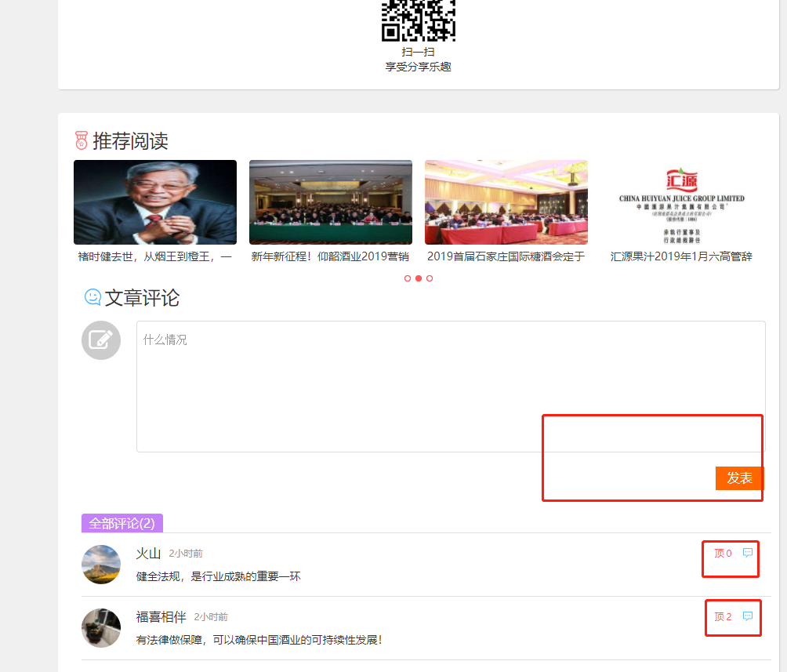Click the 仰韶酒业 conference photo thumbnail
787x672 pixels.
[x=331, y=202]
